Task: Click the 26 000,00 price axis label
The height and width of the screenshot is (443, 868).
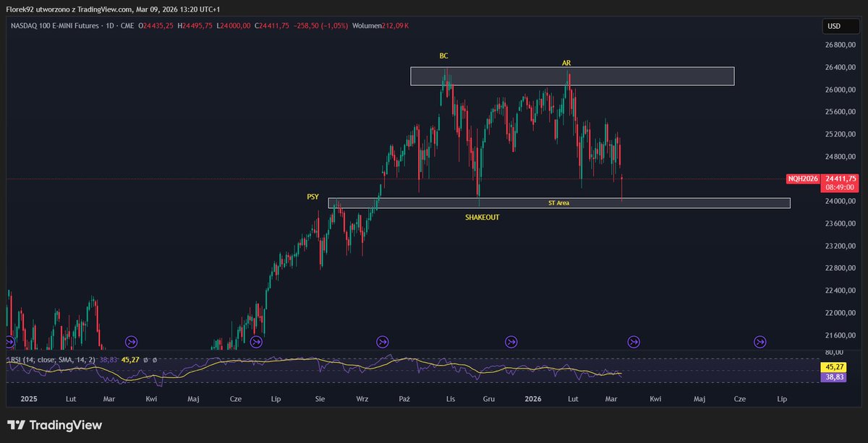Action: coord(841,90)
